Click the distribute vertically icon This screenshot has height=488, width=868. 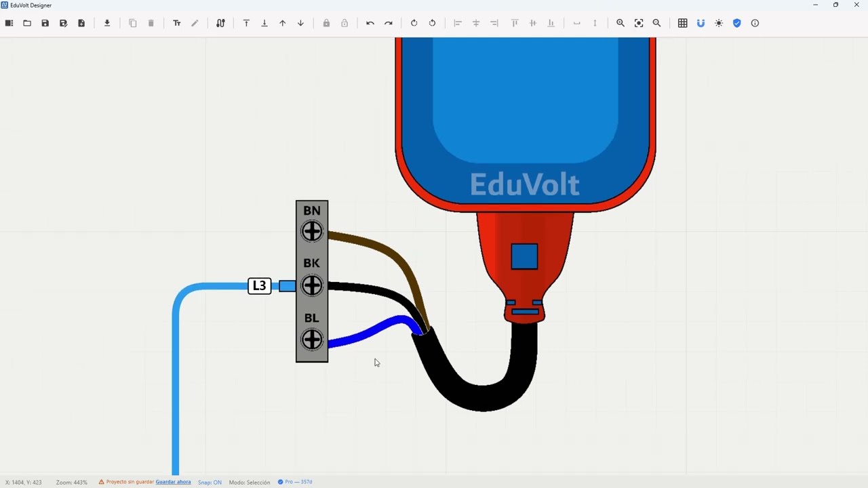coord(595,23)
